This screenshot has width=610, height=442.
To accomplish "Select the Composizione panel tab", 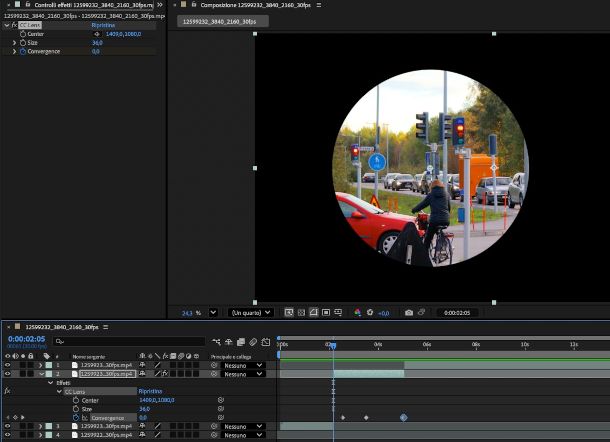I will pos(255,5).
